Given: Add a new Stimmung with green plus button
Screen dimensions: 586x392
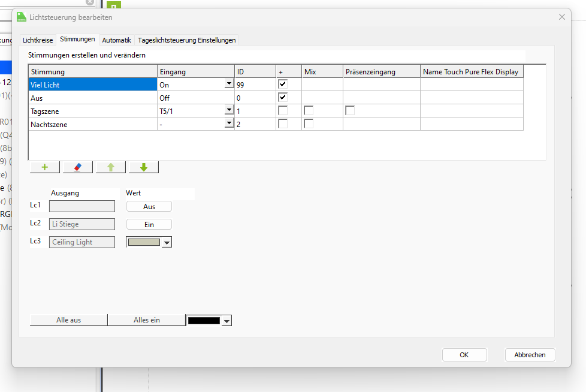Looking at the screenshot, I should pyautogui.click(x=45, y=167).
